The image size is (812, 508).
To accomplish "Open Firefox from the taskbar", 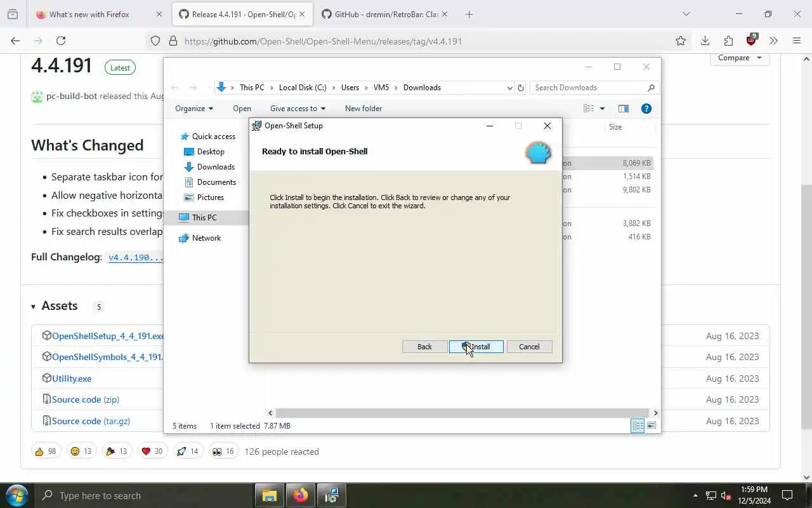I will click(x=301, y=495).
